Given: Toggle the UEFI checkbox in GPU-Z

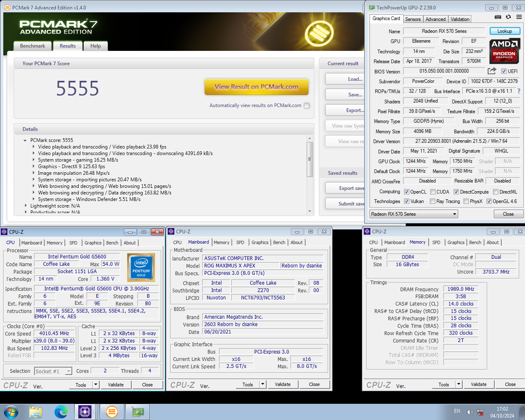Looking at the screenshot, I should tap(504, 71).
